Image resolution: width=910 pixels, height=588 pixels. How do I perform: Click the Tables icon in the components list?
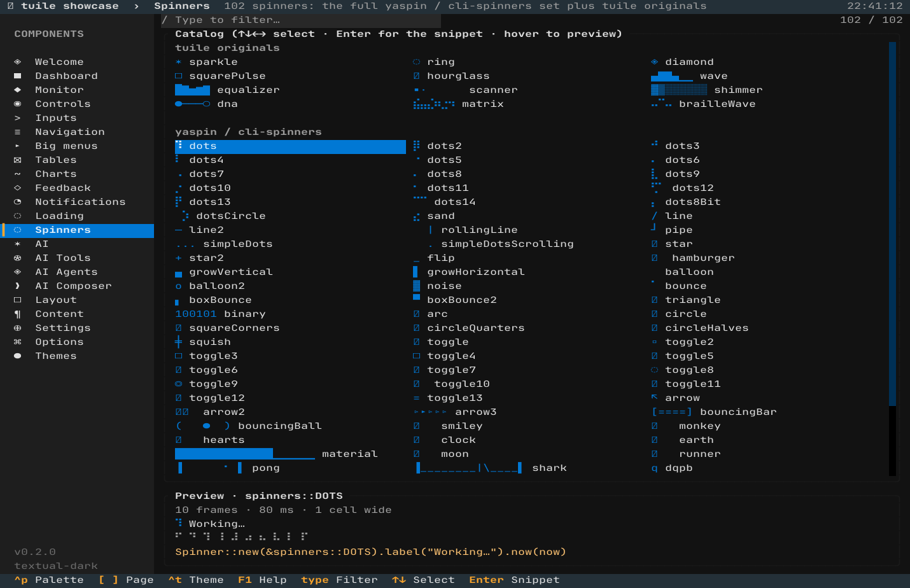[17, 160]
